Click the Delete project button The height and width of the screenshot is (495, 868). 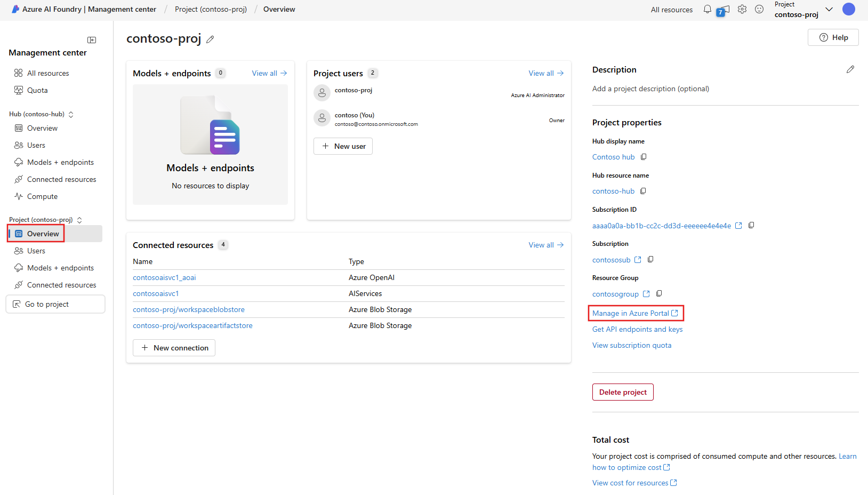pos(623,392)
